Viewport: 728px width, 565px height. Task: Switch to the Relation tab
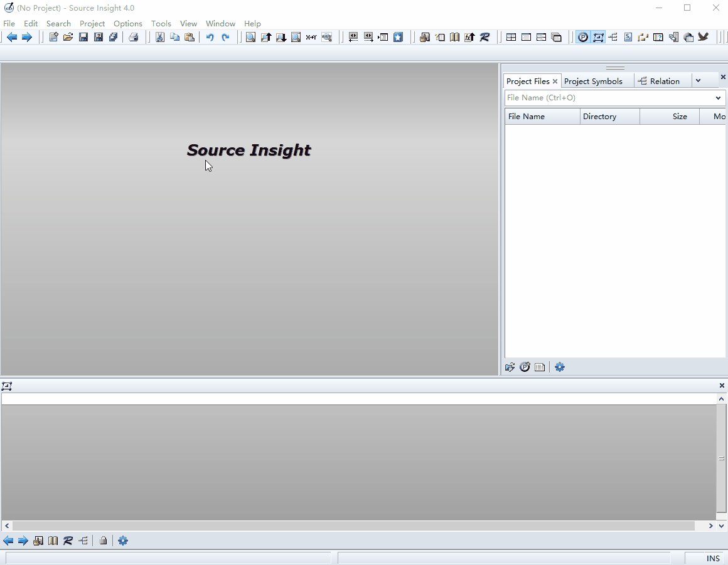pos(659,81)
